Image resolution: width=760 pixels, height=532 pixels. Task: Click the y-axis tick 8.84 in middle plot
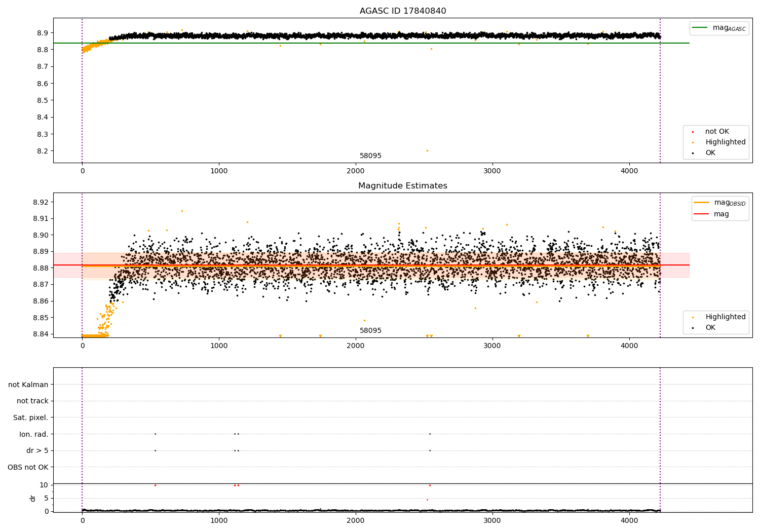[41, 334]
